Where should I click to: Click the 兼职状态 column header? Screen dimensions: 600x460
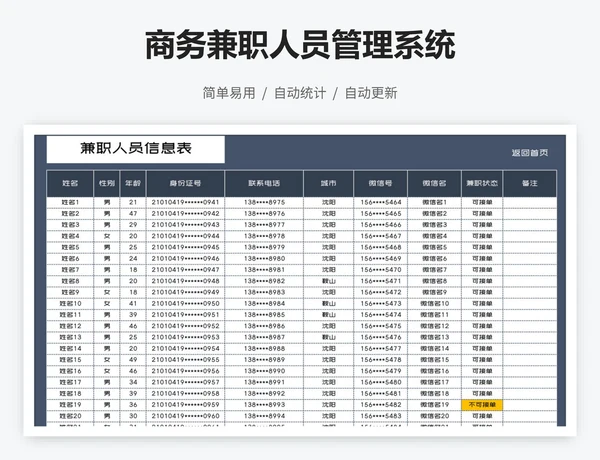click(482, 183)
